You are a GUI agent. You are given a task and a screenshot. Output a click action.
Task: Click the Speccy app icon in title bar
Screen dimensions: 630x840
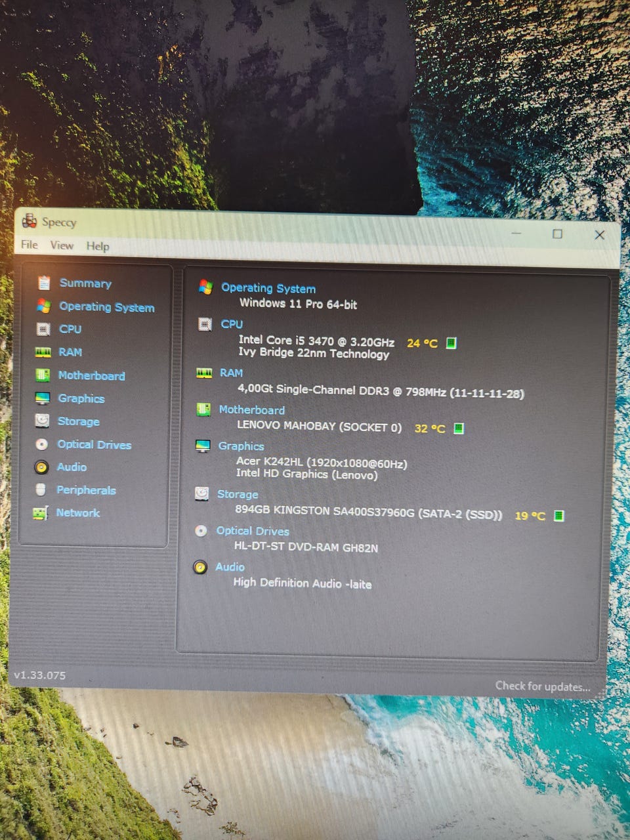[30, 221]
